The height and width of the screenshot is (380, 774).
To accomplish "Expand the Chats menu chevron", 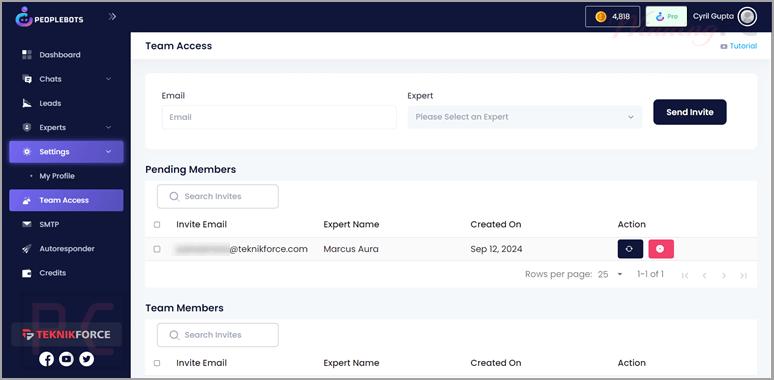I will [109, 79].
